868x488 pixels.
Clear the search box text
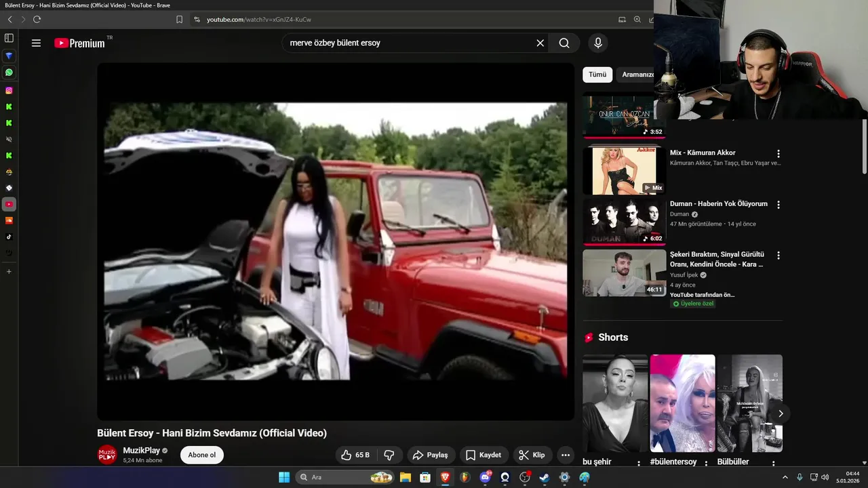point(540,43)
